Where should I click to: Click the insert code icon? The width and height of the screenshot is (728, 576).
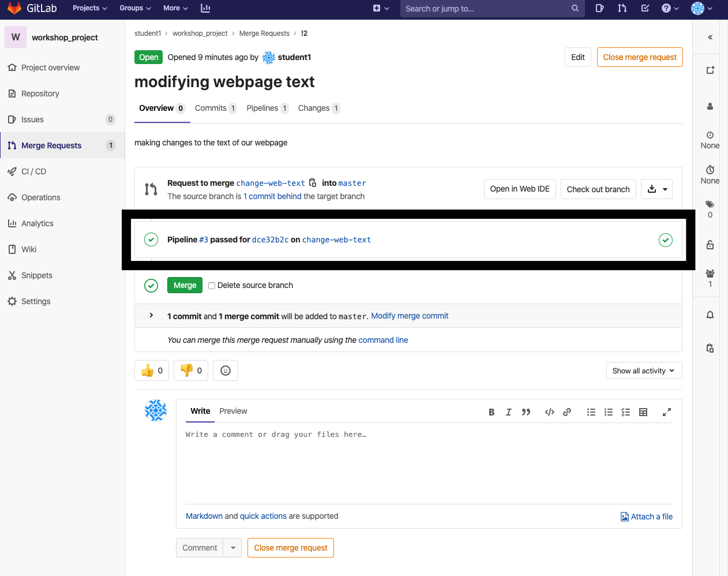549,412
